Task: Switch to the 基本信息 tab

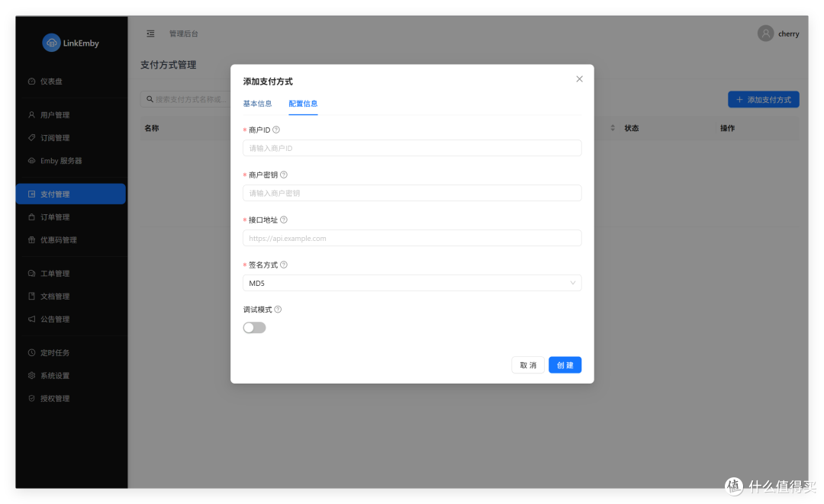Action: click(x=258, y=104)
